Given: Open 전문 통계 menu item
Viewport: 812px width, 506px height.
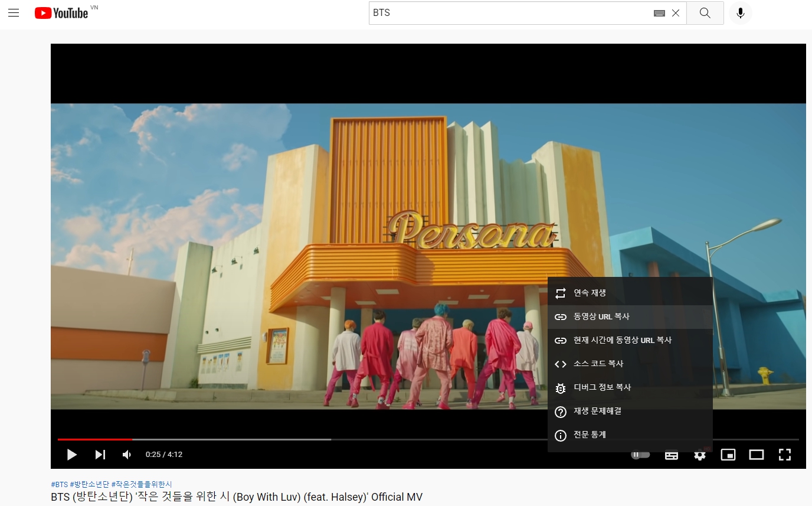Looking at the screenshot, I should click(x=630, y=435).
